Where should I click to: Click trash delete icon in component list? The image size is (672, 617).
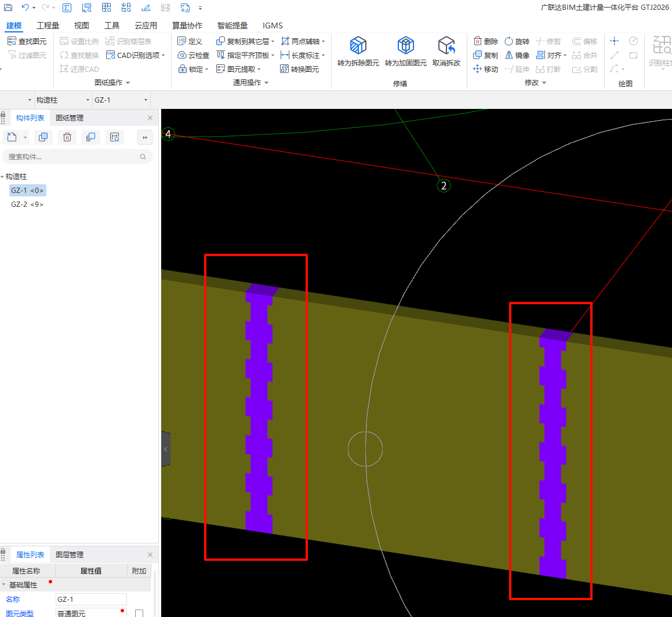pyautogui.click(x=67, y=137)
